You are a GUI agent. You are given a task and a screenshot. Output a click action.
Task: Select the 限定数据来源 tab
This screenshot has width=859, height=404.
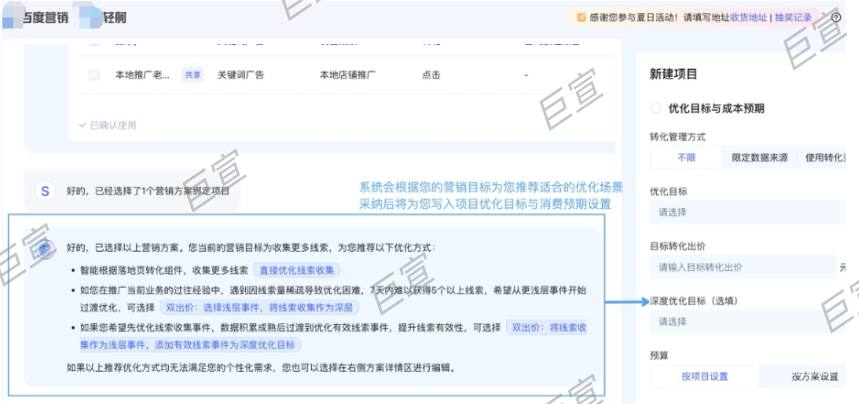(x=759, y=158)
